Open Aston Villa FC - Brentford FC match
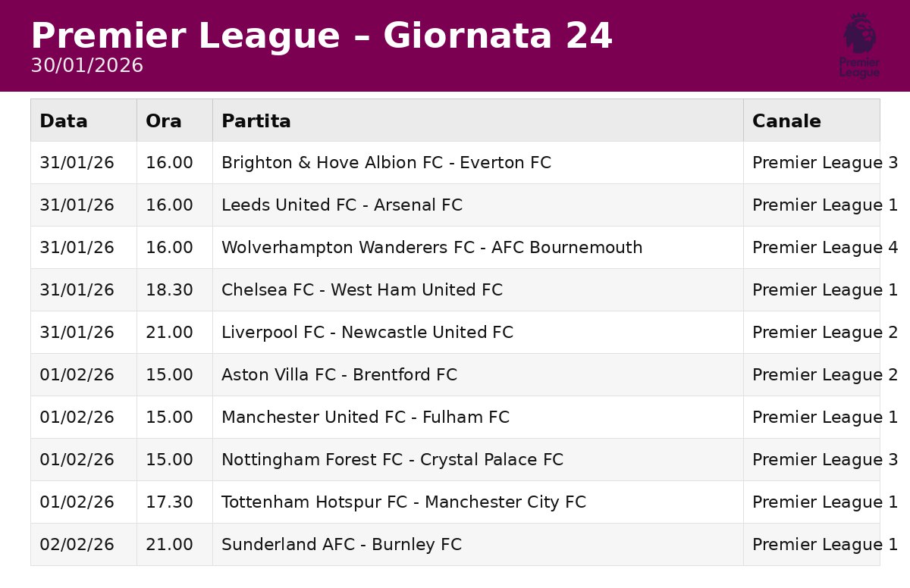 [455, 374]
